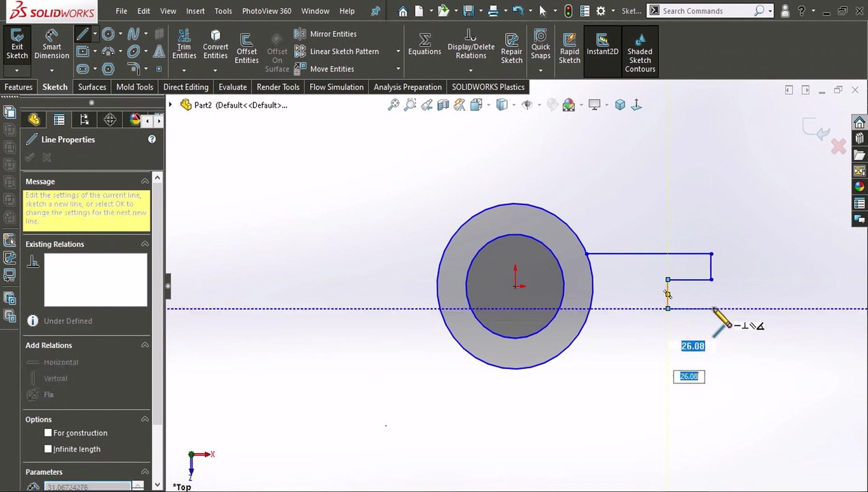Click Mirror Entities
The image size is (868, 492).
pos(326,34)
